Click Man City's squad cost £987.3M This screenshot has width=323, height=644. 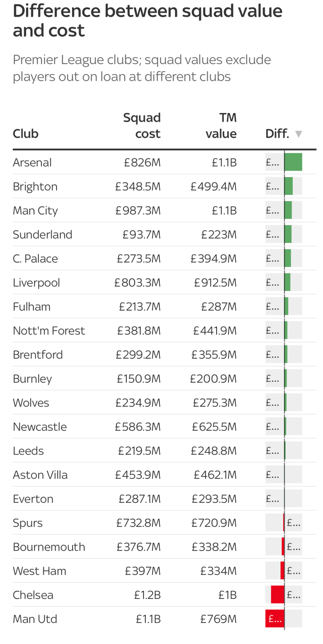138,211
